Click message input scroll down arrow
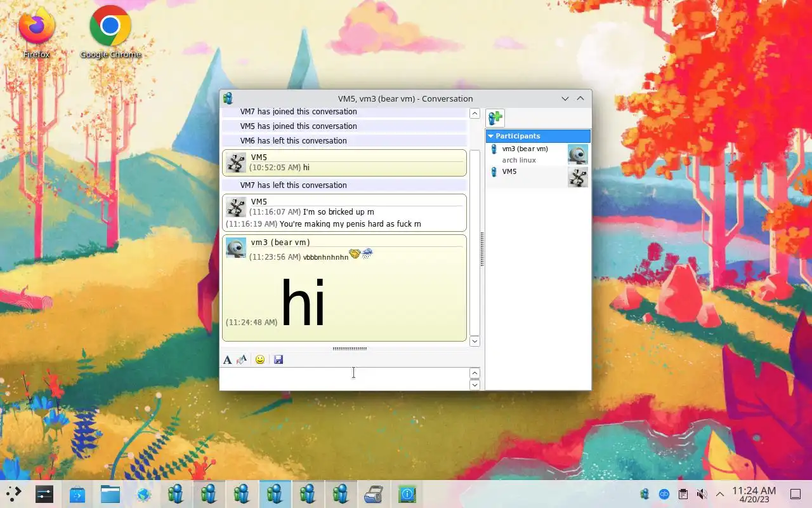This screenshot has width=812, height=508. click(475, 385)
